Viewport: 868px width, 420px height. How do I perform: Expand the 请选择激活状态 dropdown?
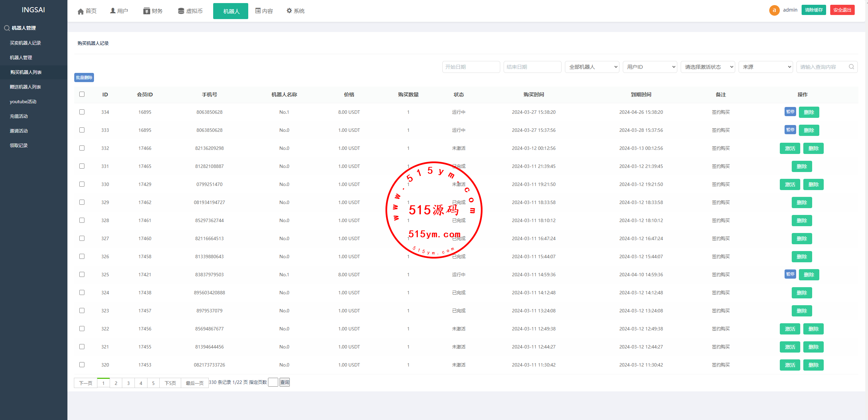click(708, 67)
